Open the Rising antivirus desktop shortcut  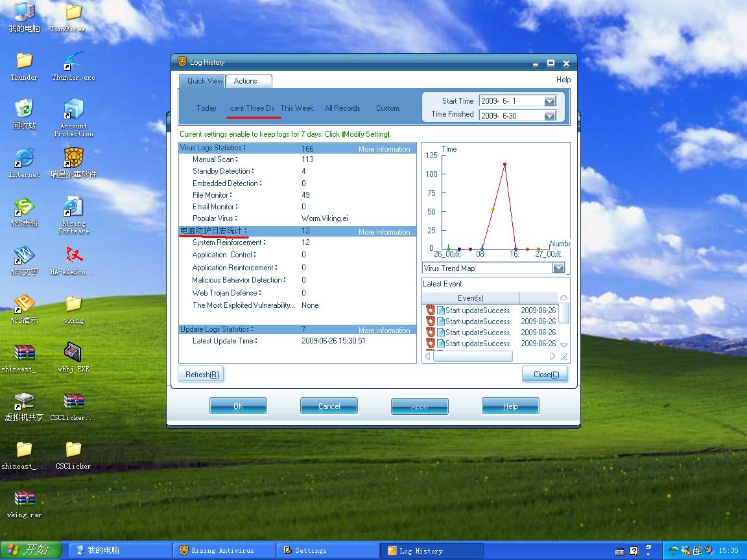pos(73,159)
